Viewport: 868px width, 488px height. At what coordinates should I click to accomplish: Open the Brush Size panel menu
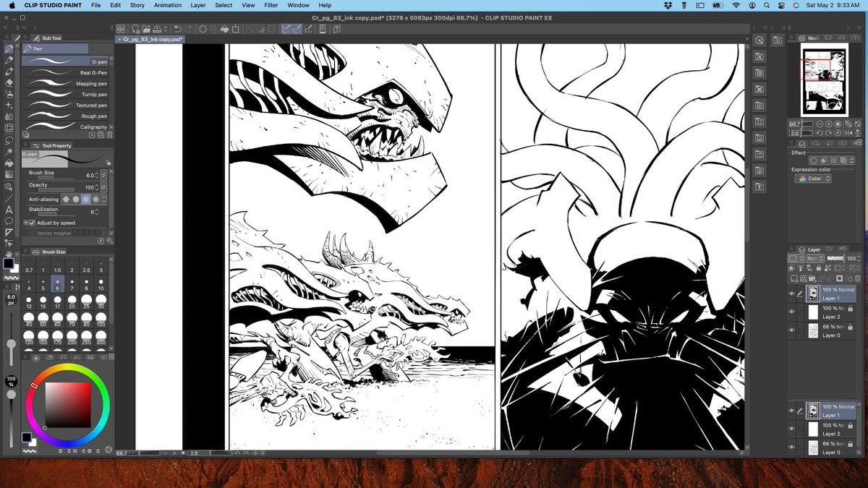27,252
